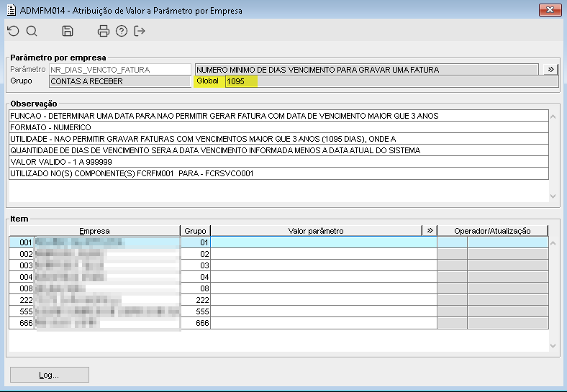Click the printer toolbar icon
This screenshot has height=392, width=567.
tap(104, 31)
